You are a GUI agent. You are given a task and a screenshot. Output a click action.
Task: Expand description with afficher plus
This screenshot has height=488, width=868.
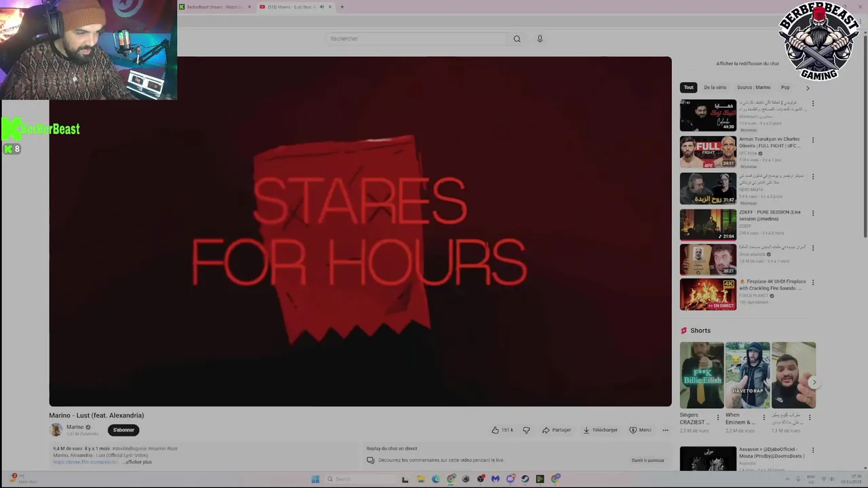point(138,462)
